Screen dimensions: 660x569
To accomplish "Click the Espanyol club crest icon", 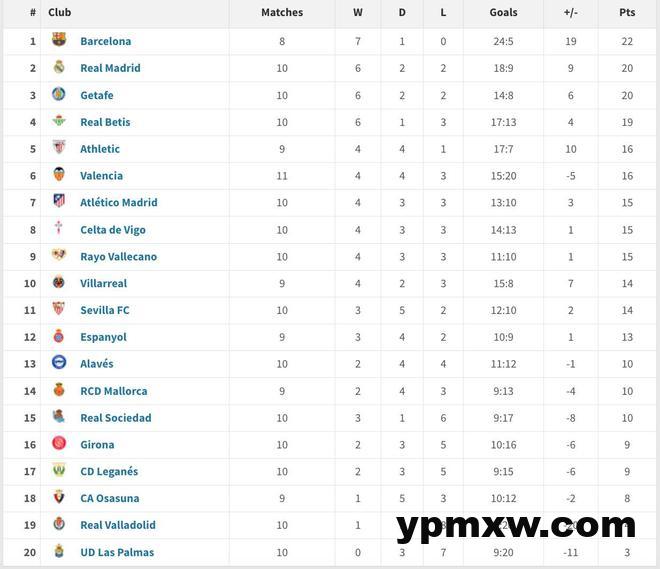I will pos(59,337).
